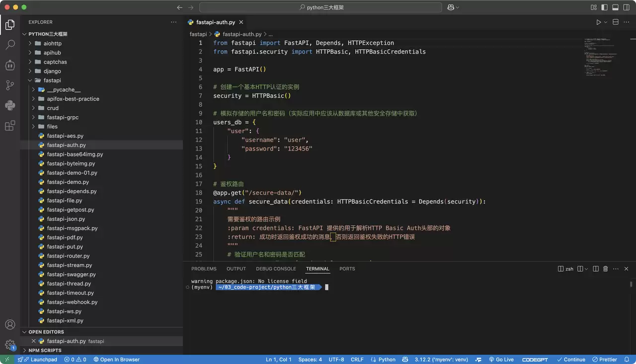Open the Extensions view
This screenshot has width=636, height=364.
click(x=10, y=126)
